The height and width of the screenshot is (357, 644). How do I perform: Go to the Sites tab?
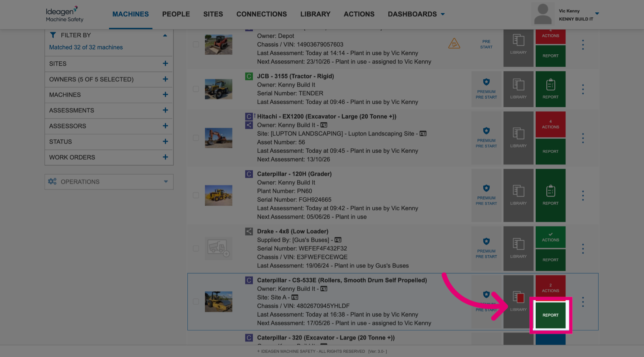(x=213, y=14)
